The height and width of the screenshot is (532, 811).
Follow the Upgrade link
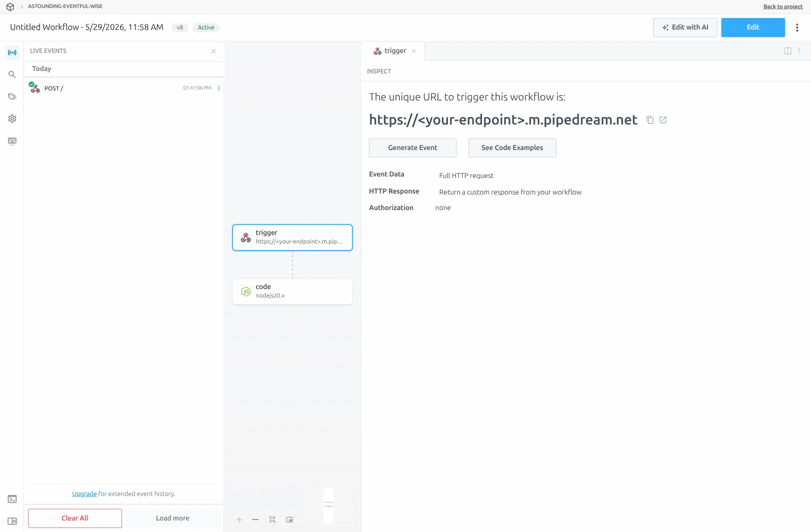pos(84,493)
